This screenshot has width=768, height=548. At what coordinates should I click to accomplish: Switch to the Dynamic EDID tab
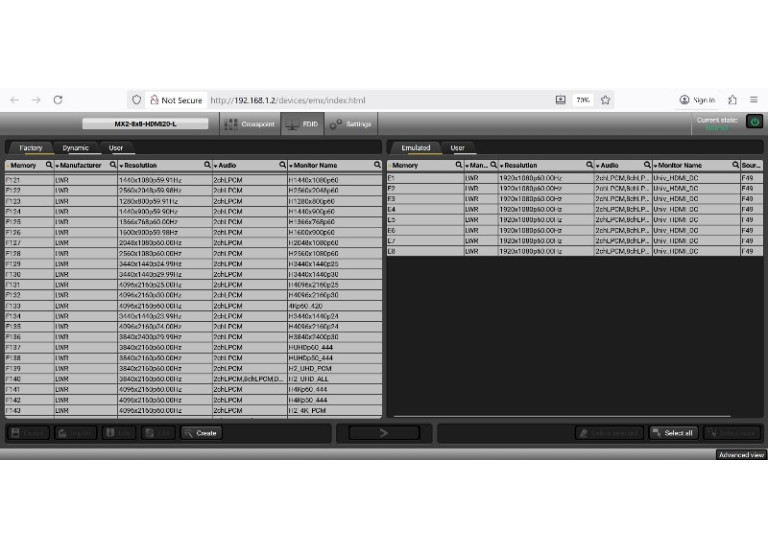[75, 148]
